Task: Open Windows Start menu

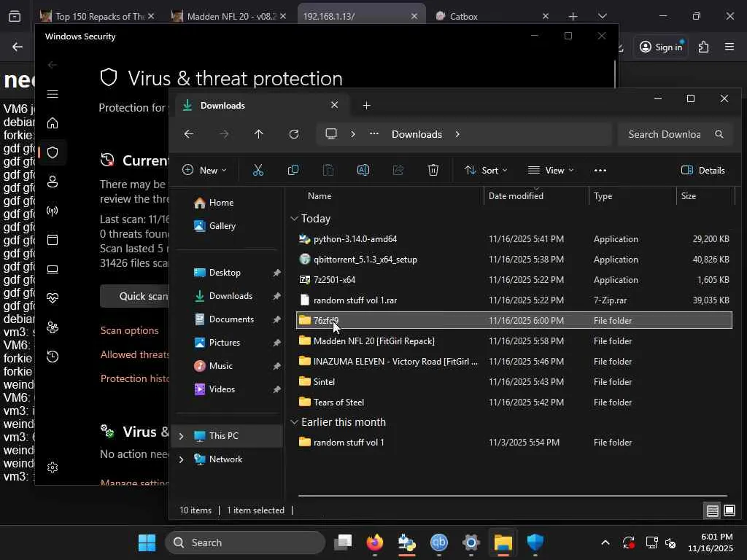Action: point(147,542)
